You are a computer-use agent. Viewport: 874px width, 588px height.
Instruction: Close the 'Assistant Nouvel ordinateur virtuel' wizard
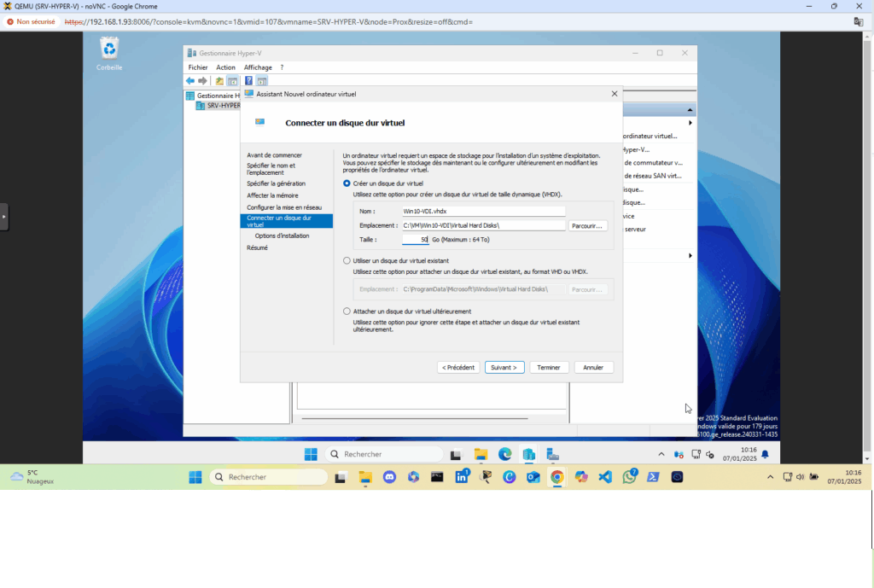(615, 94)
